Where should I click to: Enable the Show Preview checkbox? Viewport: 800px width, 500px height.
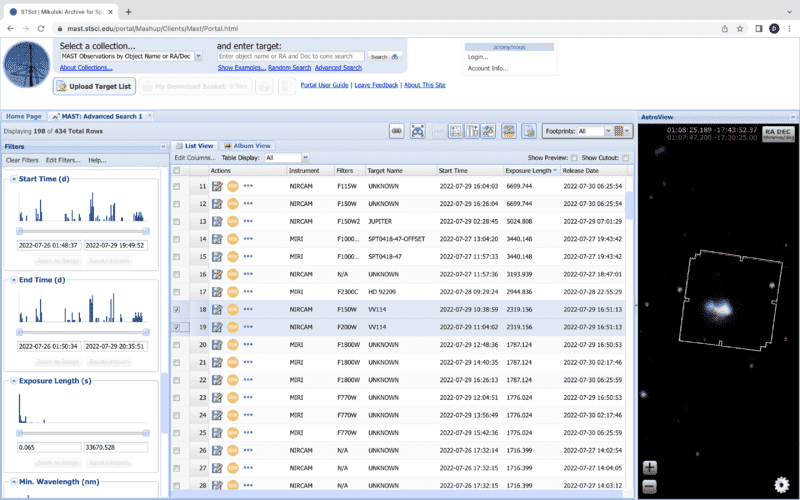[x=574, y=158]
